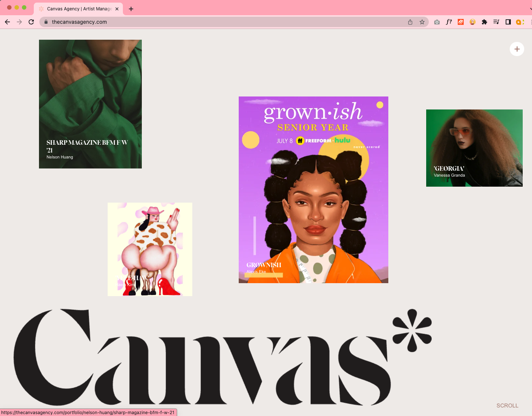The width and height of the screenshot is (532, 416).
Task: Open the Grownish poster project
Action: [313, 190]
